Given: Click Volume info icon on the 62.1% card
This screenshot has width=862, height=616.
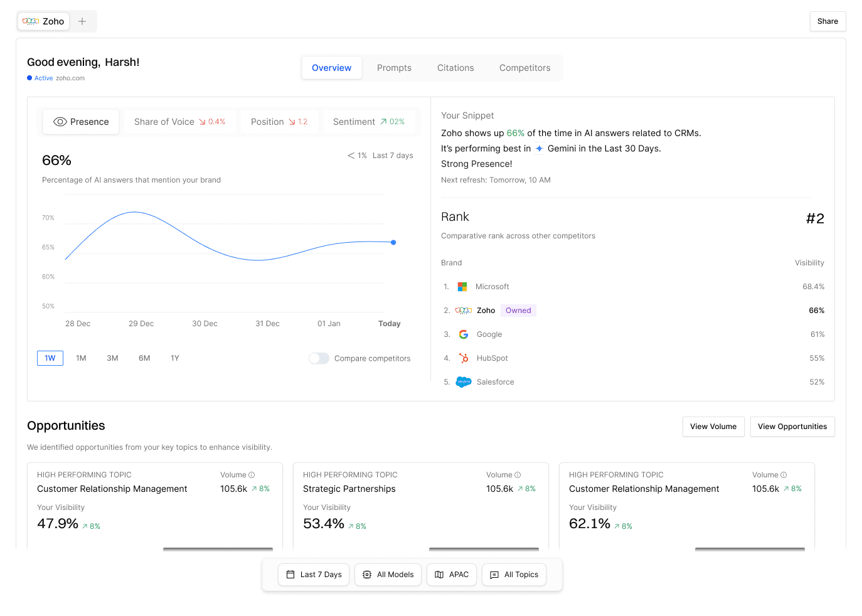Looking at the screenshot, I should pos(784,475).
